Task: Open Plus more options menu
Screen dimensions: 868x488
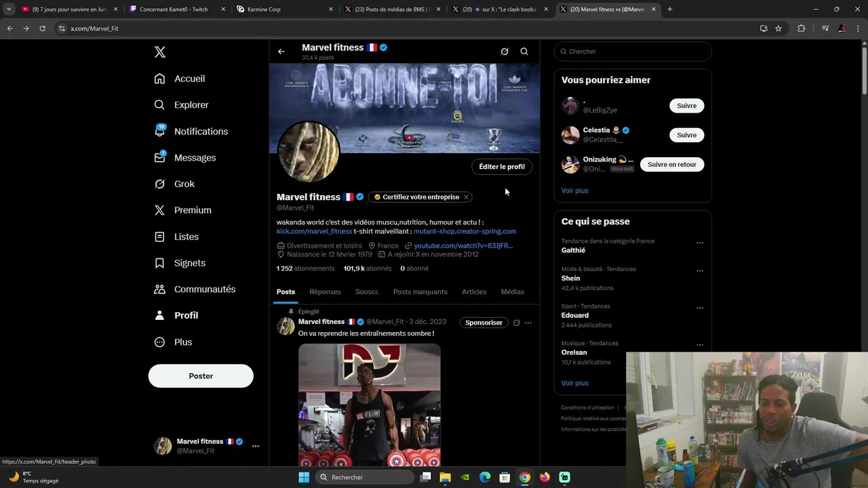Action: 173,342
